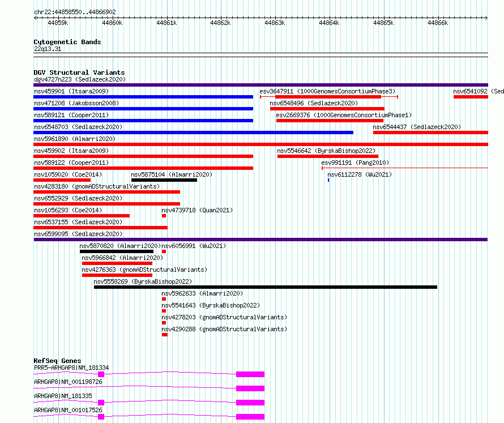This screenshot has width=504, height=423.
Task: Open ARHGAP8|NM_001017526 gene
Action: (68, 410)
